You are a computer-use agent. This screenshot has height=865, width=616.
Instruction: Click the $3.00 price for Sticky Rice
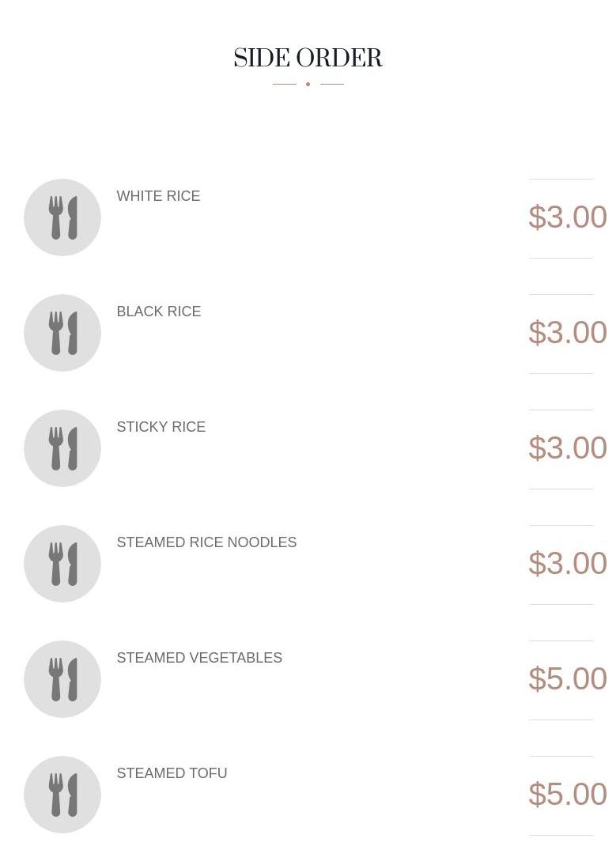pyautogui.click(x=567, y=448)
